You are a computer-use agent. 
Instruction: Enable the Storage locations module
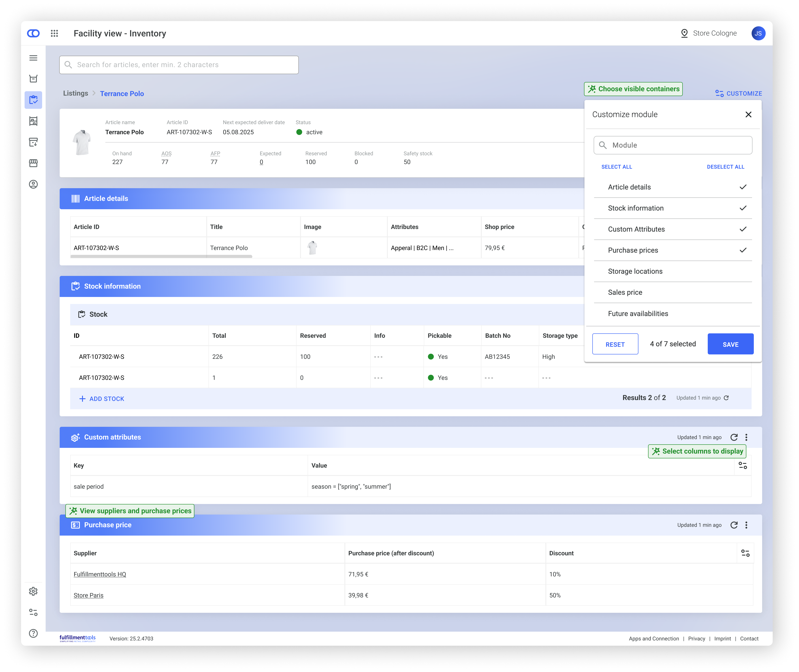point(672,271)
